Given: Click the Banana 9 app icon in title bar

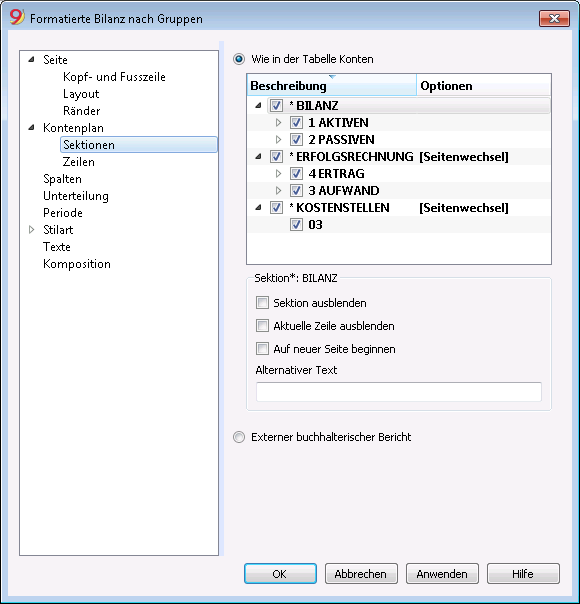Looking at the screenshot, I should click(x=17, y=17).
